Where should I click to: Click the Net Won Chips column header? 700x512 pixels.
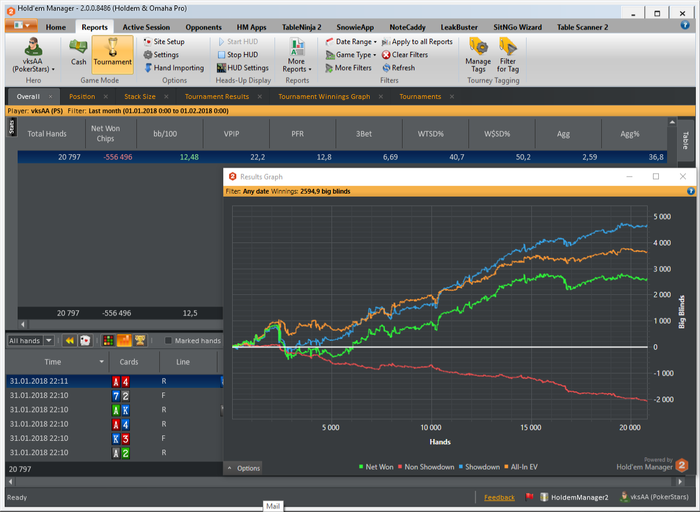pyautogui.click(x=111, y=133)
